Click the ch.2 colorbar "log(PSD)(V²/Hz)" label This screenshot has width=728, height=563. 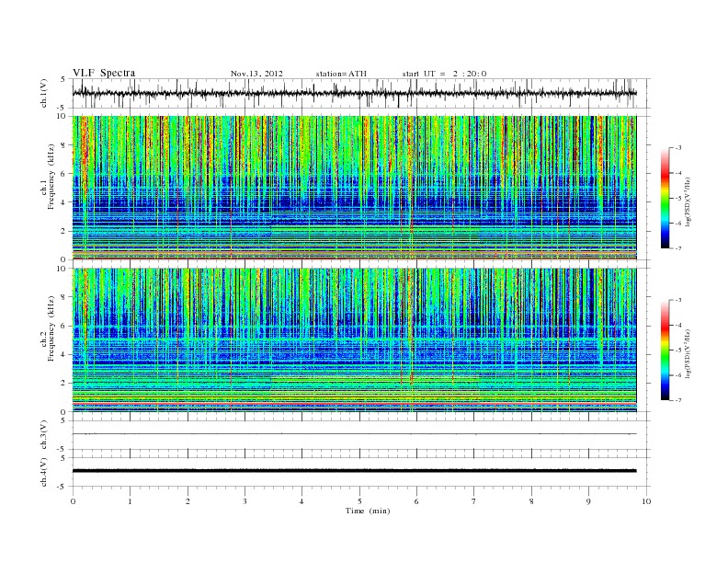688,353
